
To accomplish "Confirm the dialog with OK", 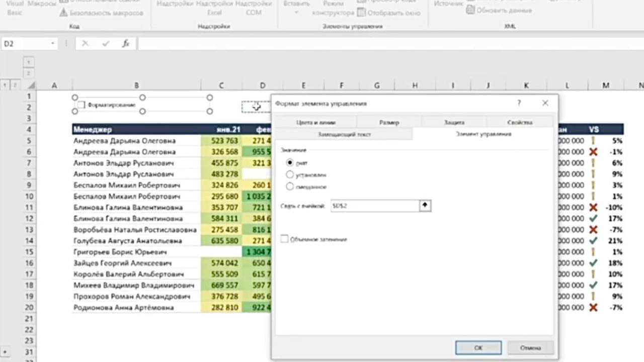I will pyautogui.click(x=478, y=347).
